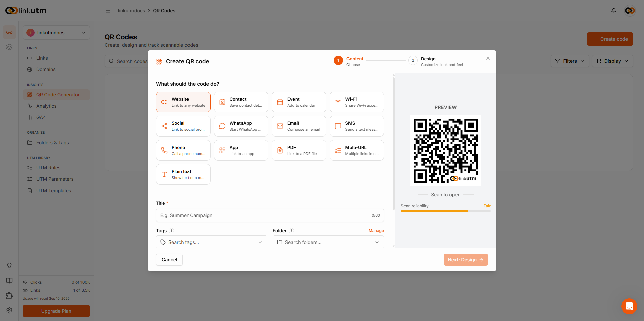Toggle the sidebar hamburger menu

108,11
